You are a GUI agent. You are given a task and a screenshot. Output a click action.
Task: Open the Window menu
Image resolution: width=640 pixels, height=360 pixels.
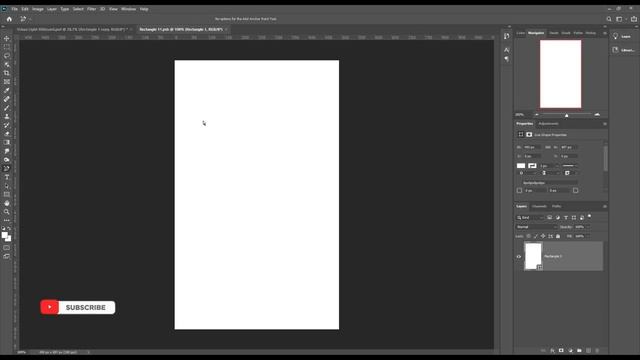(128, 9)
